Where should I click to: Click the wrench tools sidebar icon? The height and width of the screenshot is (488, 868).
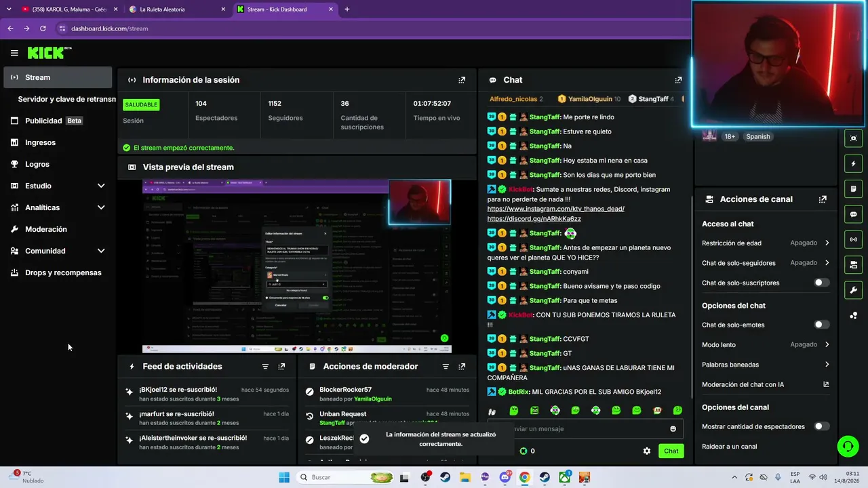[x=853, y=290]
